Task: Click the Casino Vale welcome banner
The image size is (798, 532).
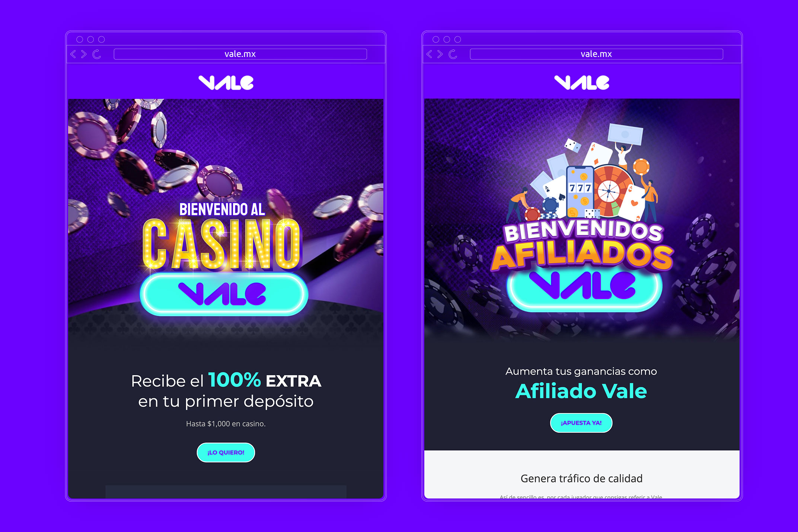Action: pyautogui.click(x=226, y=220)
